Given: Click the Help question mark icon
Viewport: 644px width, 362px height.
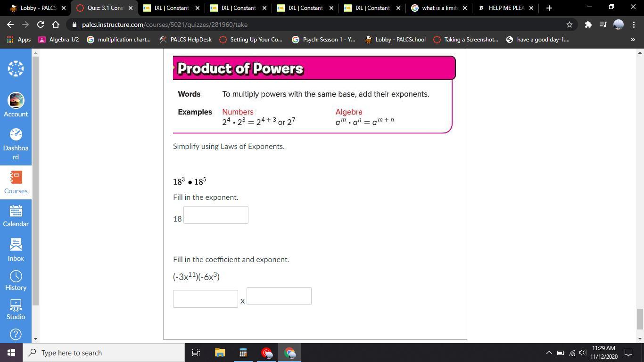Looking at the screenshot, I should 16,334.
